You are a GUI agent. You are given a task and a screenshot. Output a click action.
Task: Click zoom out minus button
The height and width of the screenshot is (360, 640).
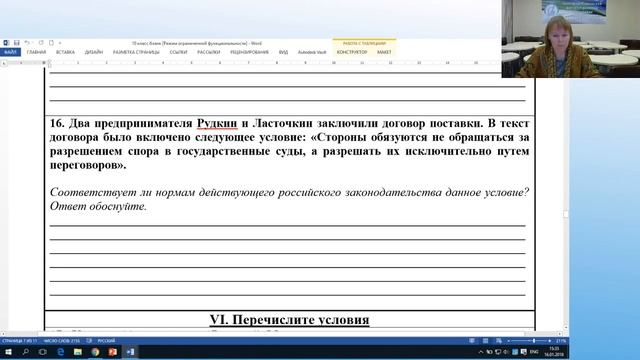tap(509, 341)
